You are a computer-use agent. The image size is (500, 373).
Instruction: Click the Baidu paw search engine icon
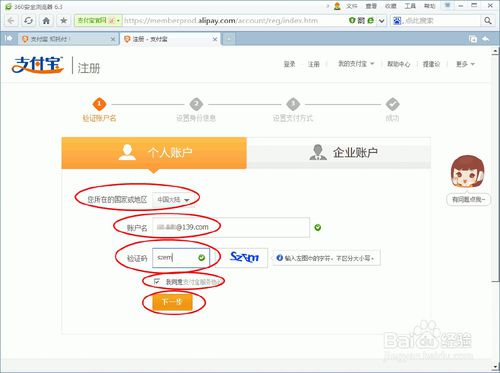coord(397,21)
